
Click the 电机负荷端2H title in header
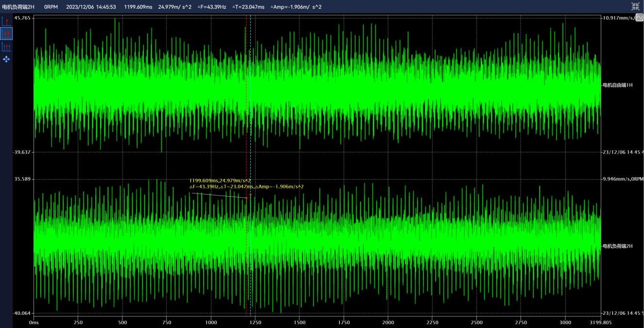pos(18,7)
